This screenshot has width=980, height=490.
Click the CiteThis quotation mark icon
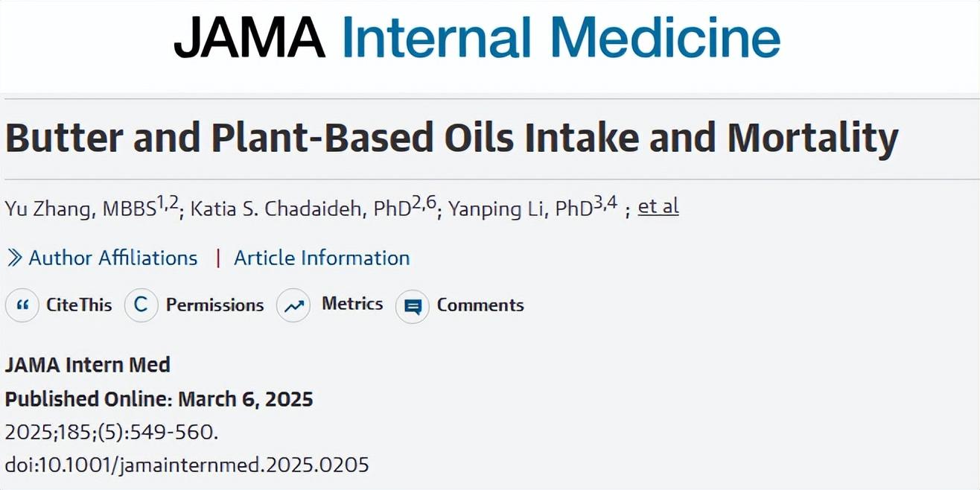(x=22, y=305)
